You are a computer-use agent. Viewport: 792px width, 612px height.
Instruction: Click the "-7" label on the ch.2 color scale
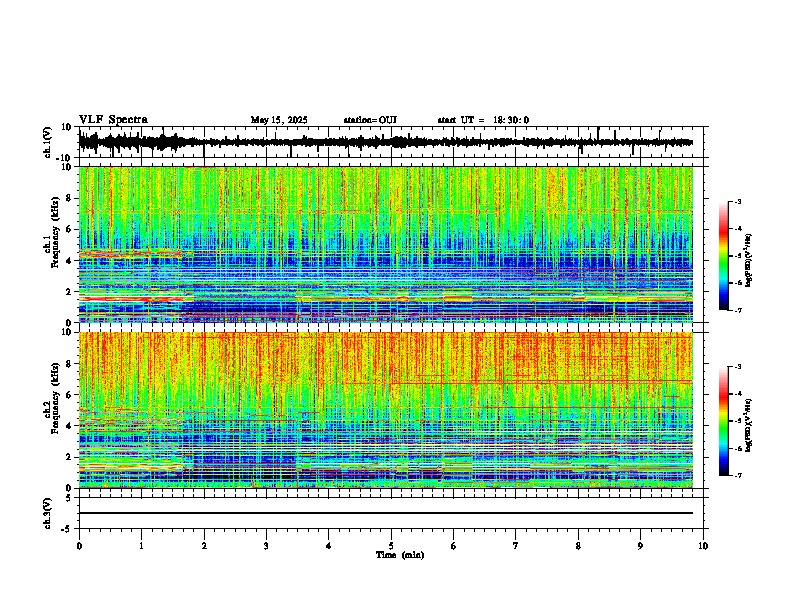[738, 475]
